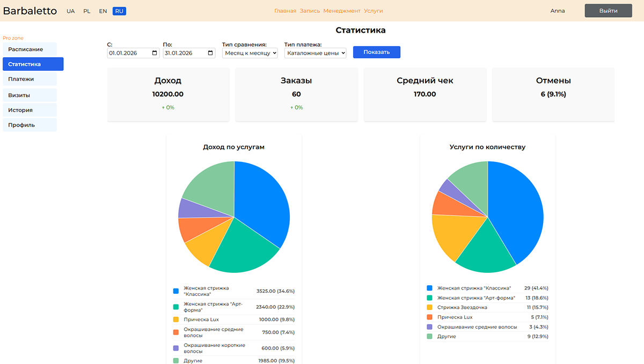The image size is (644, 364).
Task: Go to Платежи sidebar section
Action: coord(30,79)
